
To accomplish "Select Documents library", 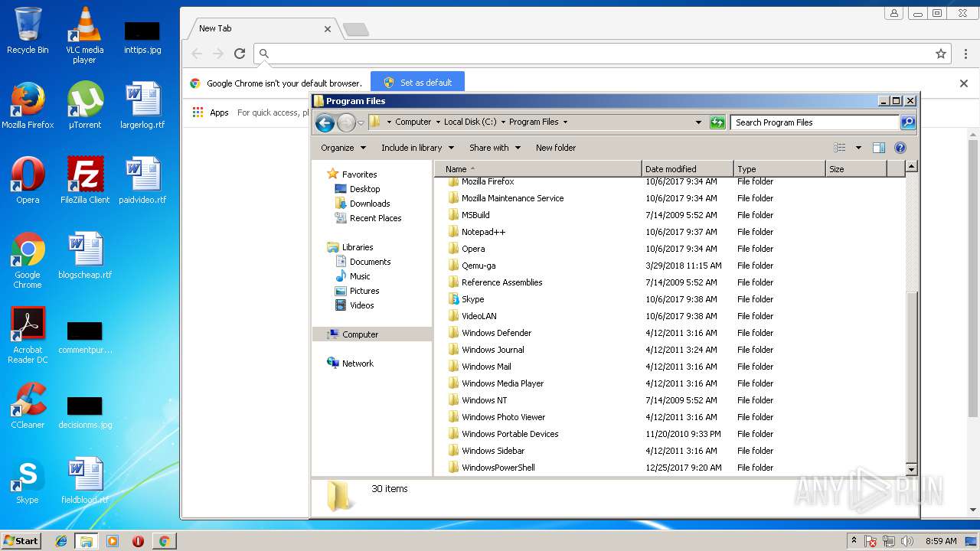I will (x=370, y=262).
